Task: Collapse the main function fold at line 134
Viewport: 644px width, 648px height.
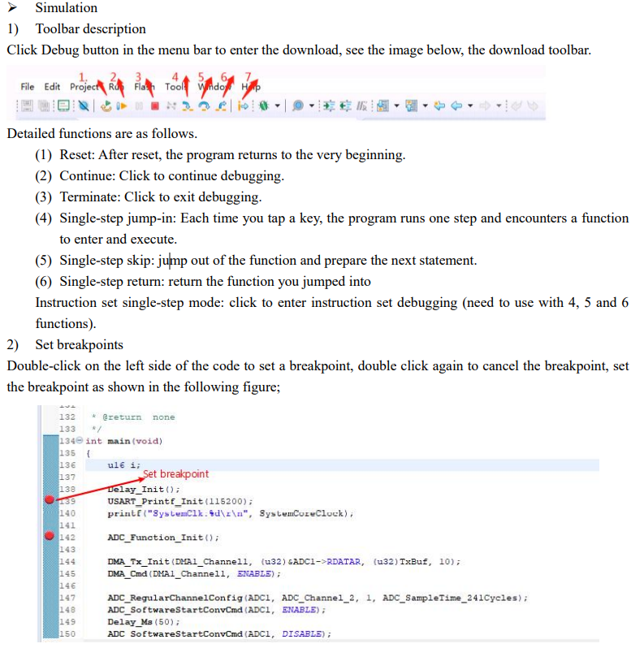Action: [80, 441]
